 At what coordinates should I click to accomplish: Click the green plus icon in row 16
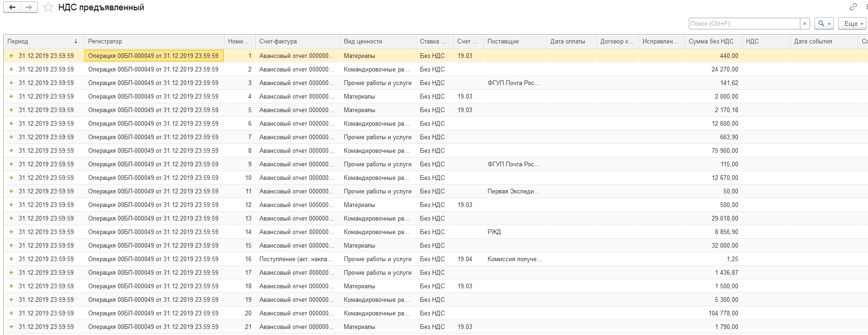tap(11, 259)
